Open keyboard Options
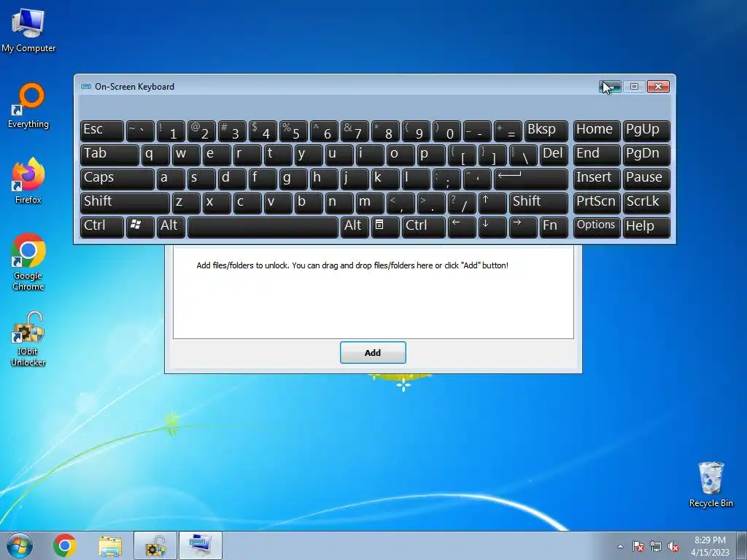This screenshot has width=747, height=560. point(597,227)
